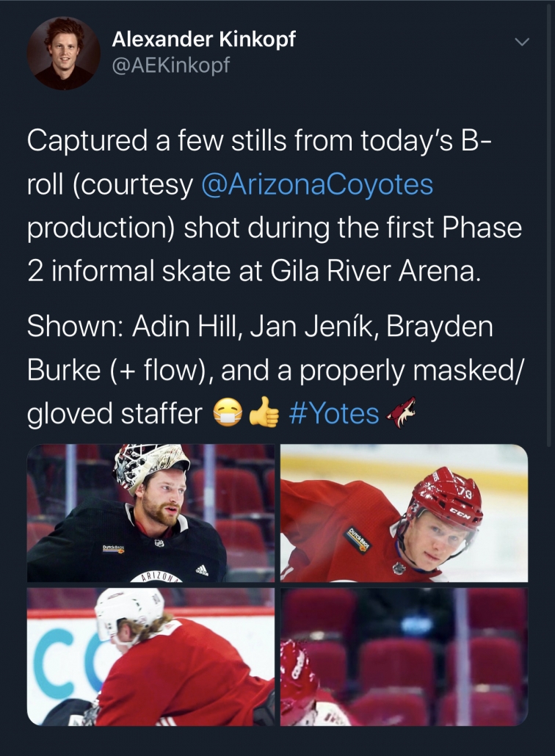View the Brayden Burke white helmet photo
The image size is (555, 756).
[150, 657]
